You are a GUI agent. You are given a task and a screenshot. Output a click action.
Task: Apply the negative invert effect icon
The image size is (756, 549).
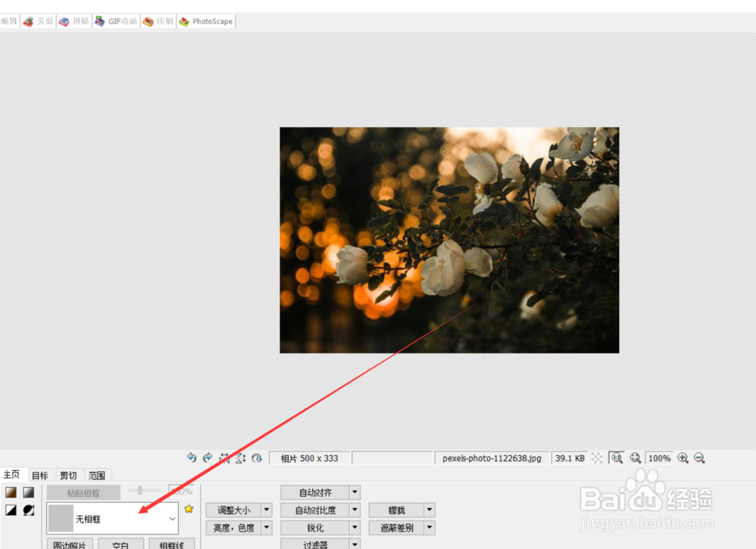[29, 510]
